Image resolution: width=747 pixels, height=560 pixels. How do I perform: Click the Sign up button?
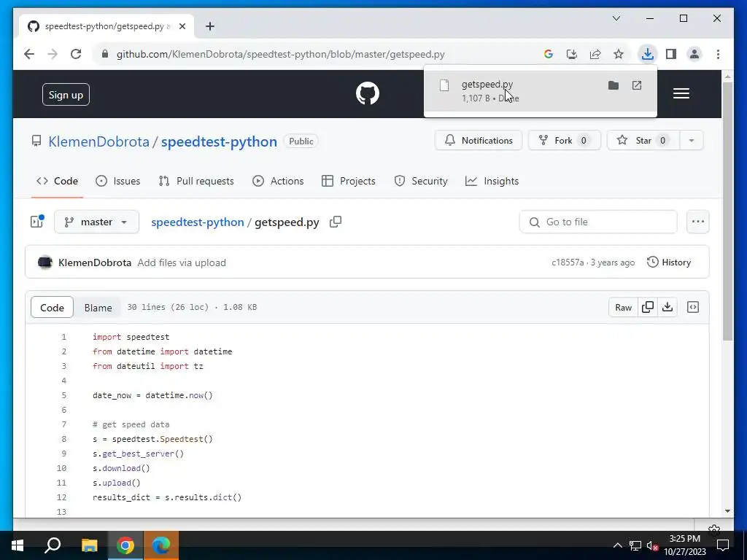pyautogui.click(x=66, y=95)
